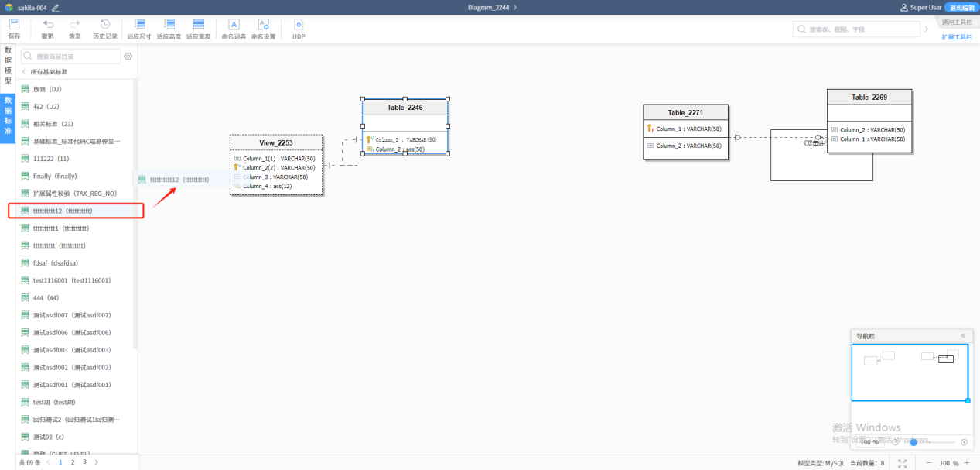The height and width of the screenshot is (470, 980).
Task: Select the 扩展工具栏 tab
Action: click(956, 37)
